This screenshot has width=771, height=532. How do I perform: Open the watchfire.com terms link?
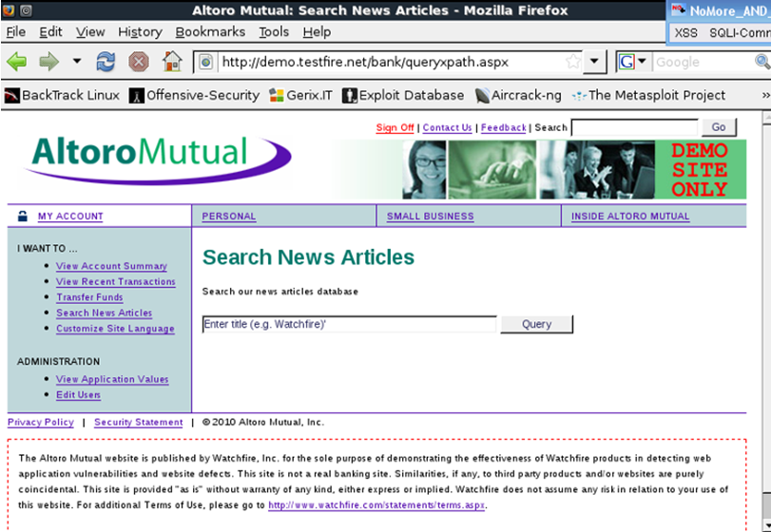click(x=376, y=505)
